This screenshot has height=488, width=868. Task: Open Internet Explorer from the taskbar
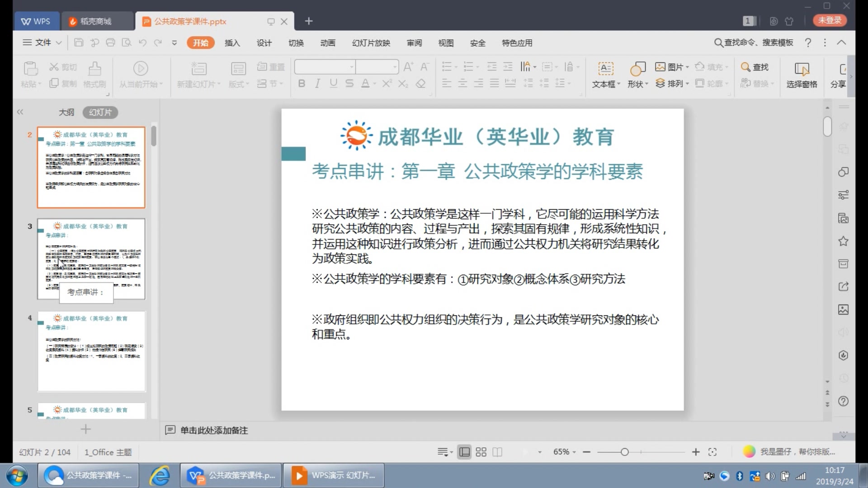(159, 476)
